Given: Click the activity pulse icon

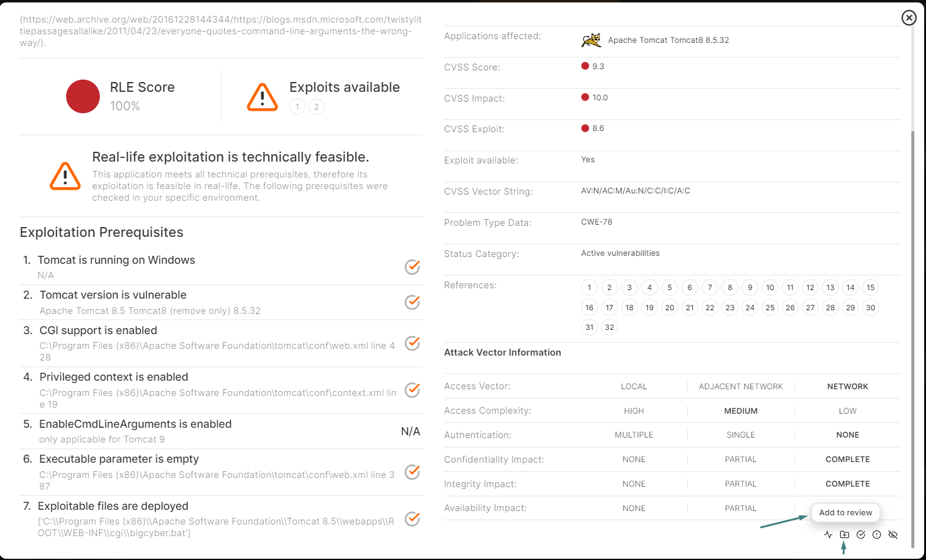Looking at the screenshot, I should 829,535.
